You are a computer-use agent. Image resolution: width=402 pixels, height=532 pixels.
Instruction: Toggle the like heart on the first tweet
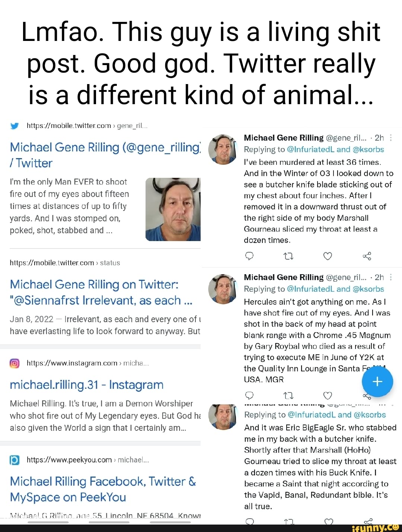(327, 256)
